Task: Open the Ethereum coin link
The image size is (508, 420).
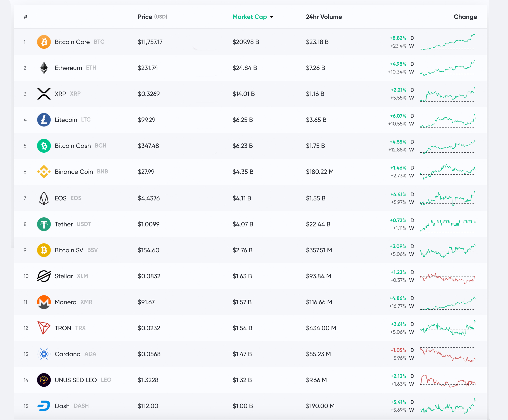Action: point(68,68)
